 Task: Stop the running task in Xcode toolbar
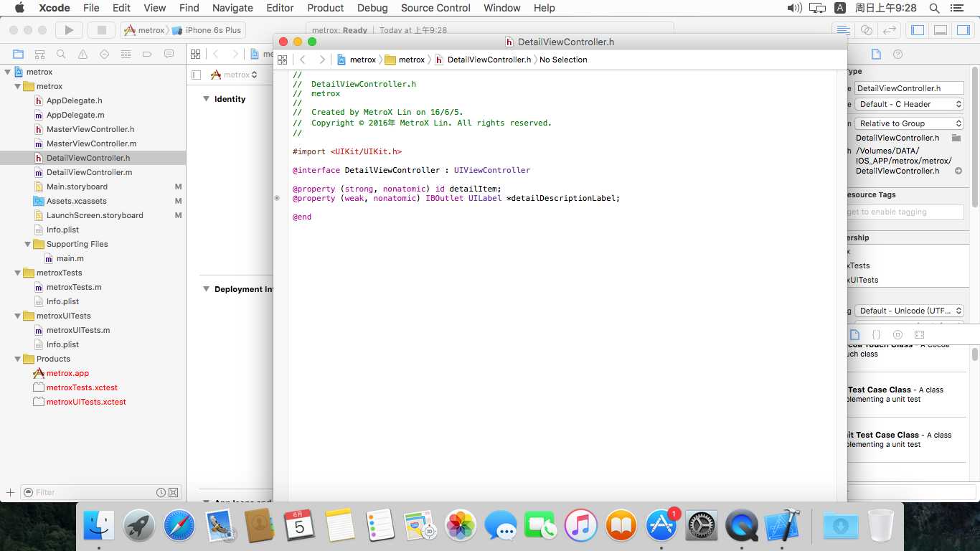(102, 30)
